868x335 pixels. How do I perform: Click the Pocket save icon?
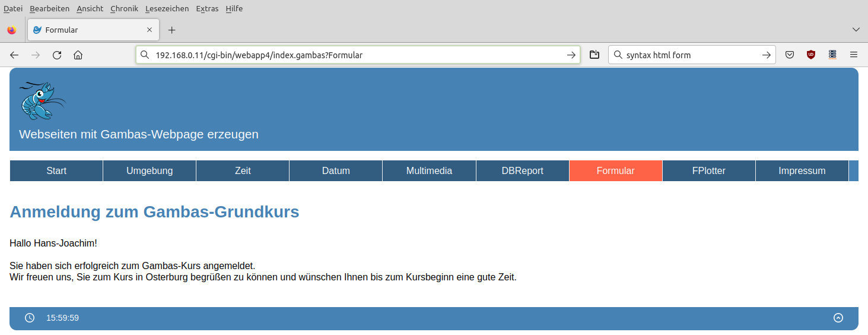coord(790,55)
